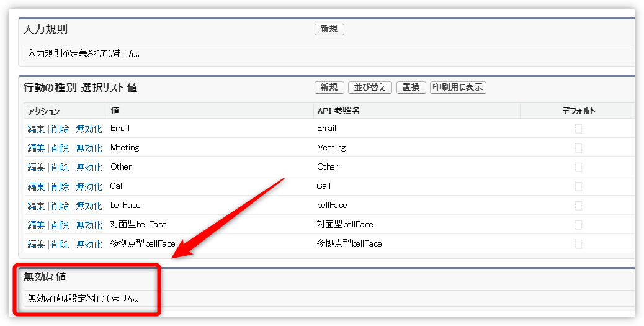Click 編集 link for Call row

pos(36,187)
